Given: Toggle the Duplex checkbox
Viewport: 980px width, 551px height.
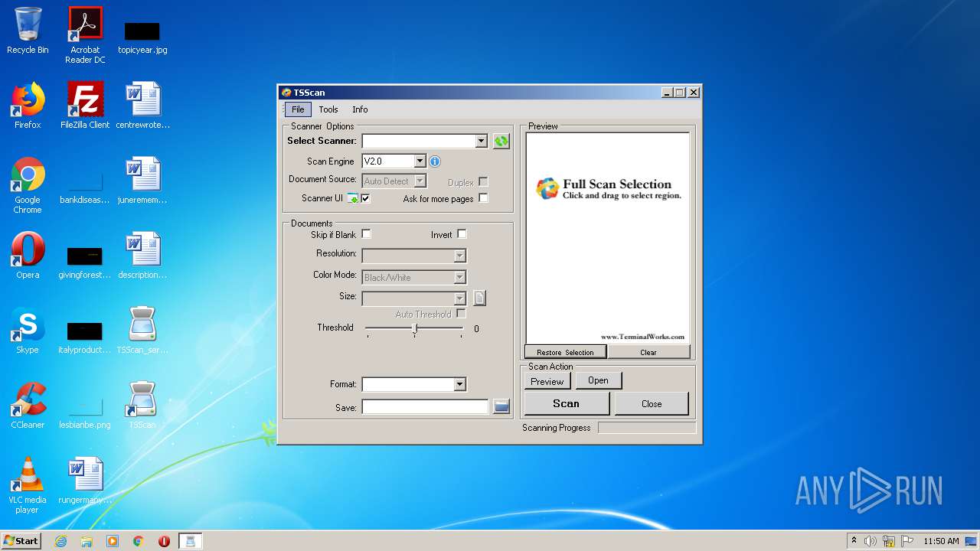Looking at the screenshot, I should pos(483,181).
